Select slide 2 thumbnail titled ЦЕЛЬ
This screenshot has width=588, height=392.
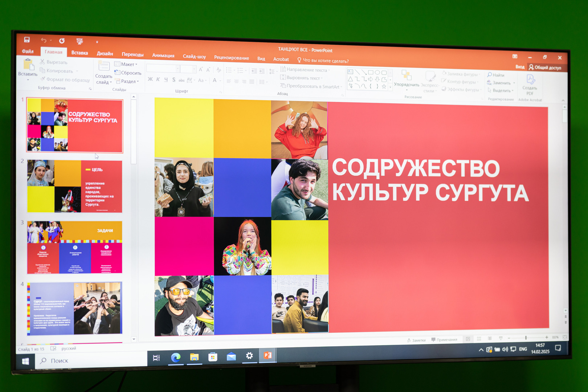tap(74, 186)
